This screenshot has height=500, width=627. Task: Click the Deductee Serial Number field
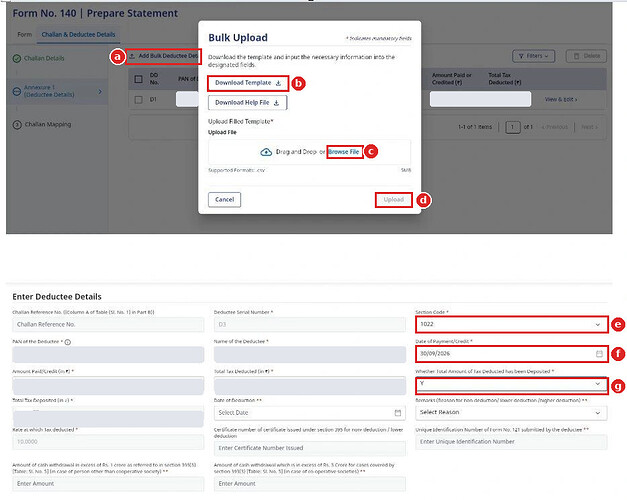(310, 324)
